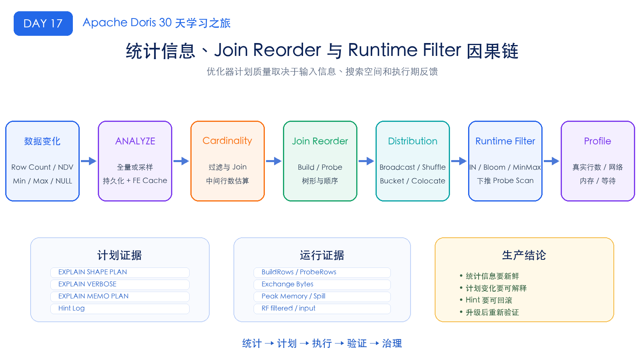Click the 计划证据 panel heading
Viewport: 644px width, 362px height.
[120, 255]
